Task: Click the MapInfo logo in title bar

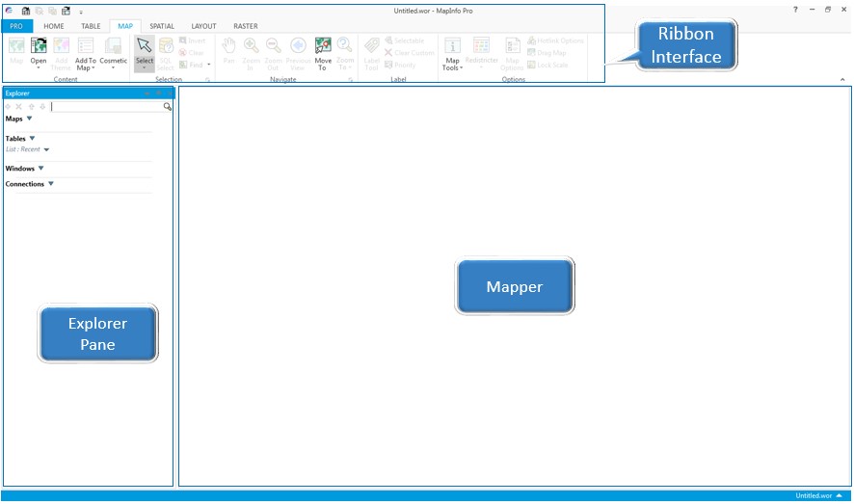Action: 9,11
